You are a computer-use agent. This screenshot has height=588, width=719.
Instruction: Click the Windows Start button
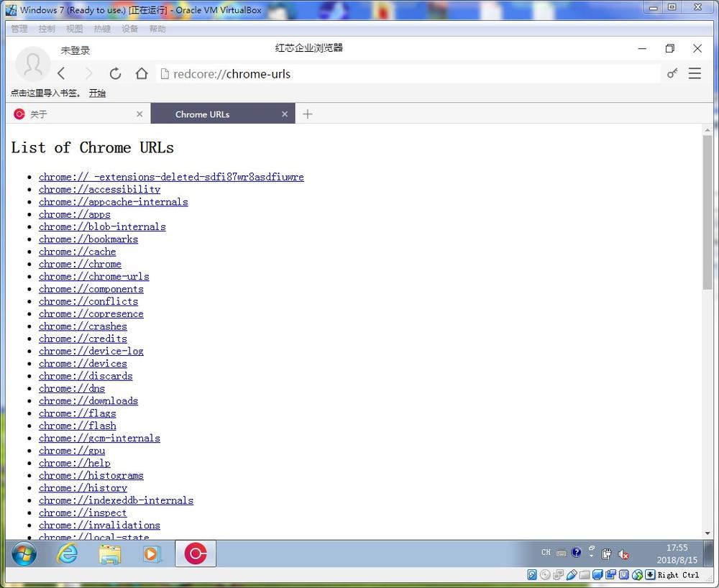tap(24, 553)
